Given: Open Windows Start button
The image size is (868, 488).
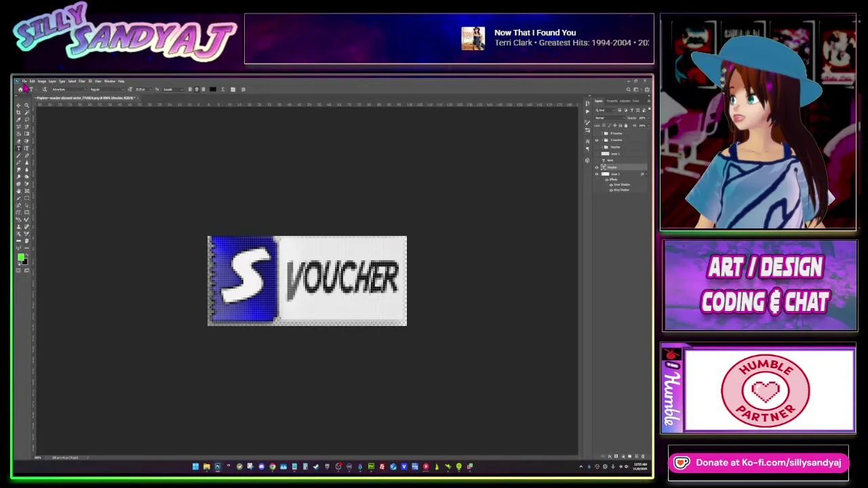Looking at the screenshot, I should point(195,466).
